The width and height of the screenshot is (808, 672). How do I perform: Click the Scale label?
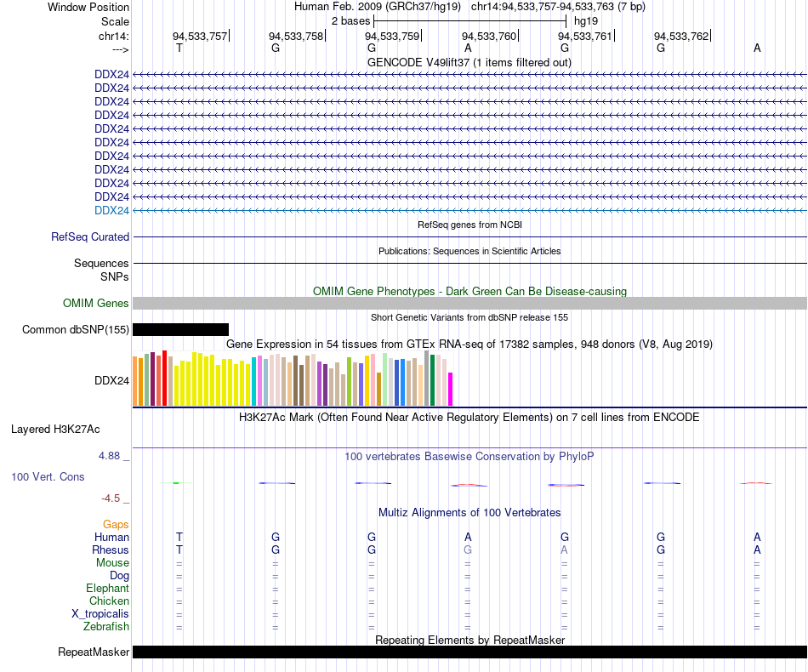point(115,21)
